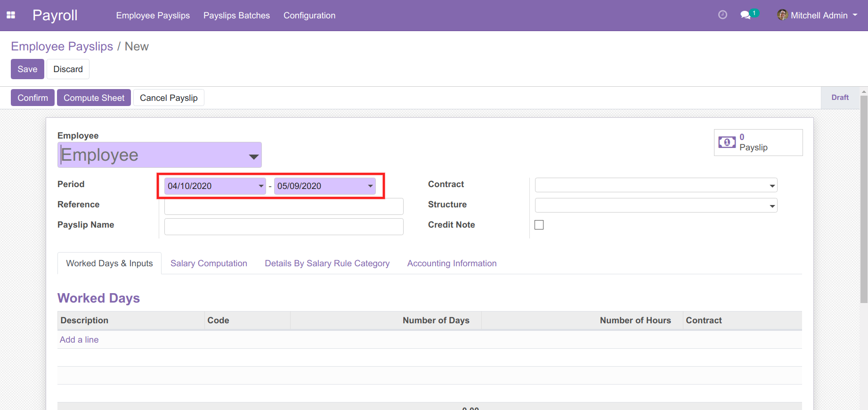868x410 pixels.
Task: Tick the Credit Note checkbox
Action: [539, 225]
